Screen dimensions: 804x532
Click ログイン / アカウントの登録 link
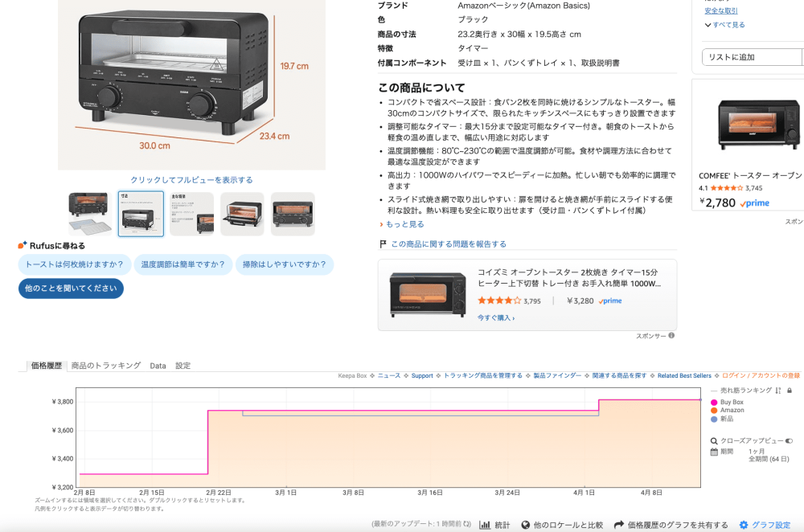761,375
